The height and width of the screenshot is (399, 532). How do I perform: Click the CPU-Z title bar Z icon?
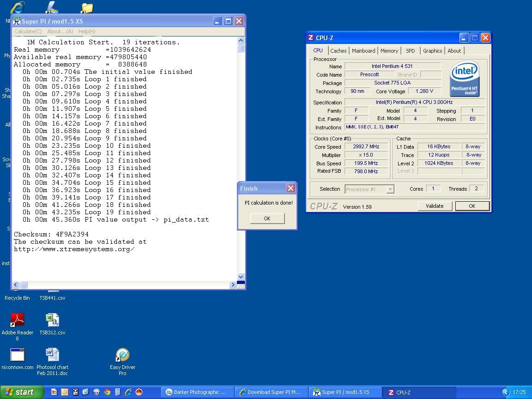pyautogui.click(x=311, y=38)
